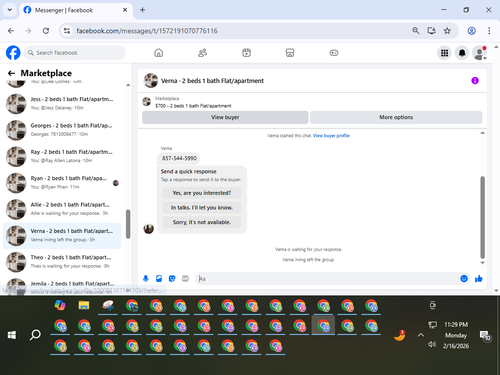
Task: Click the View buyer button
Action: tap(225, 117)
